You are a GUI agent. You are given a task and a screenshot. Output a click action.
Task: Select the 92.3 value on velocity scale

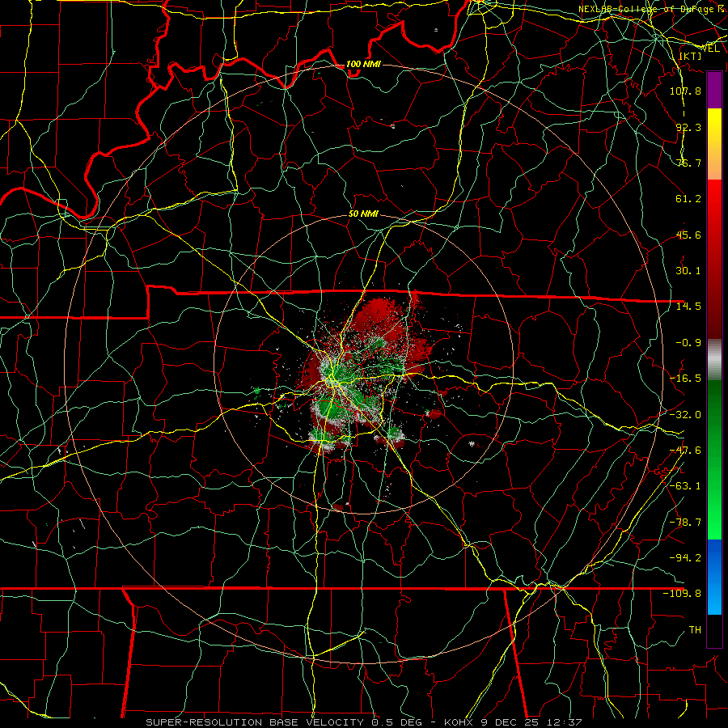point(688,127)
